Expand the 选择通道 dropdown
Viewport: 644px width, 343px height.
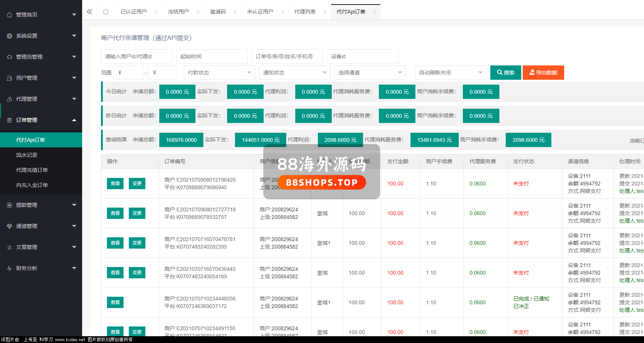click(x=370, y=73)
